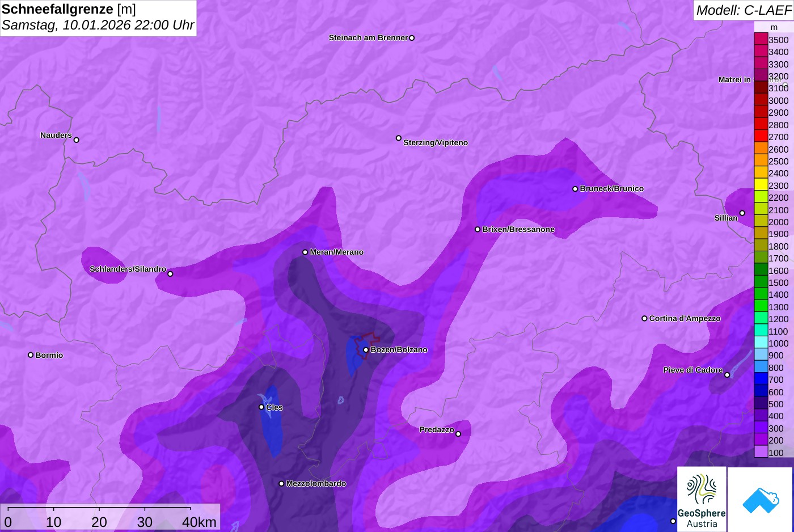Pick the yellow 2300 m legend swatch
The image size is (794, 532).
tap(761, 185)
